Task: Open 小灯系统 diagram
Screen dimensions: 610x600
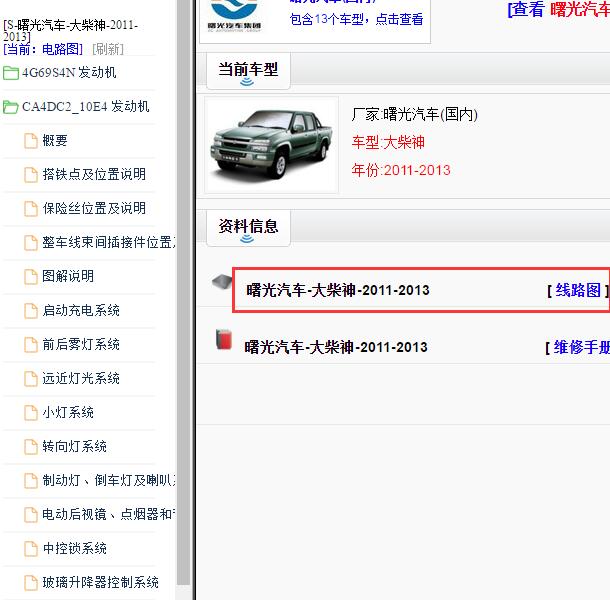Action: point(68,412)
